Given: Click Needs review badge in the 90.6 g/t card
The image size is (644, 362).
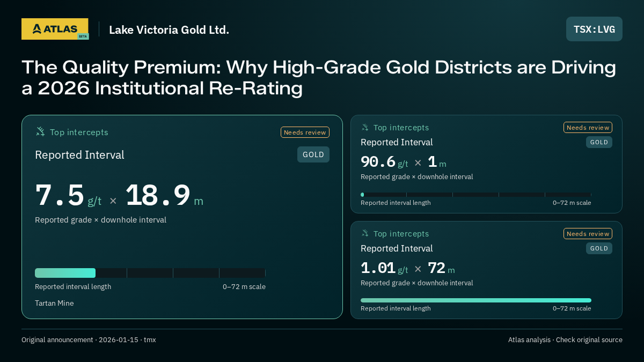Looking at the screenshot, I should coord(588,128).
